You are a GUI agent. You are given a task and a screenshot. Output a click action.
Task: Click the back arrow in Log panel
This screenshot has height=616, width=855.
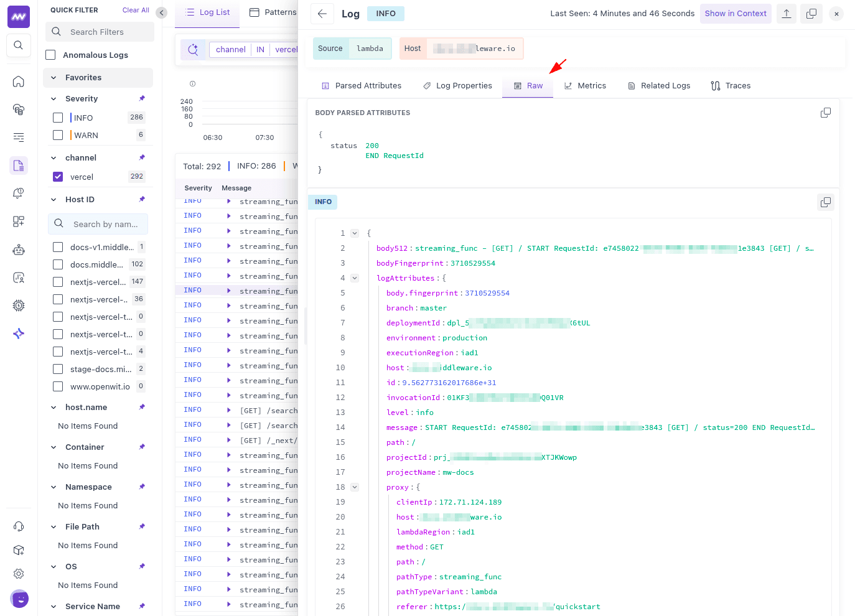tap(322, 14)
